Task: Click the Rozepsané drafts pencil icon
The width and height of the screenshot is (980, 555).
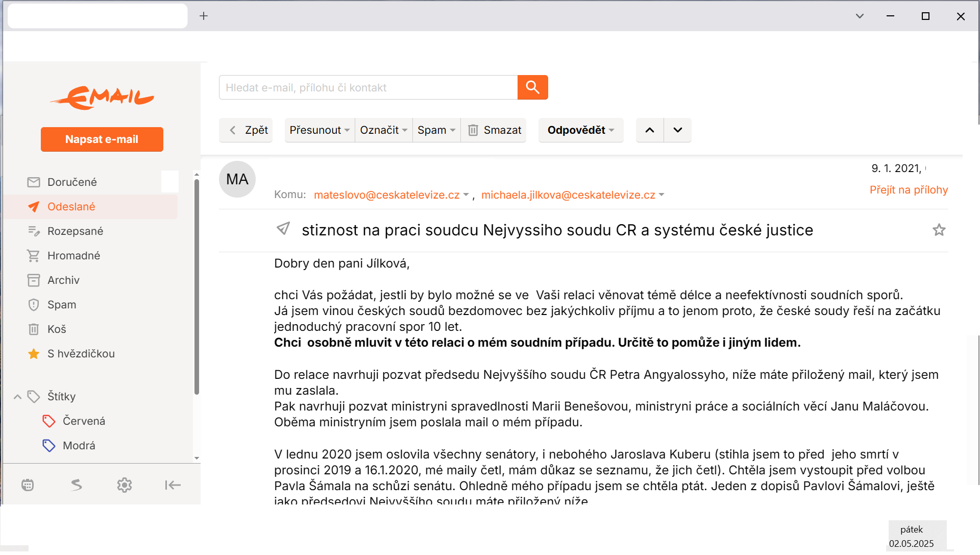Action: (34, 231)
